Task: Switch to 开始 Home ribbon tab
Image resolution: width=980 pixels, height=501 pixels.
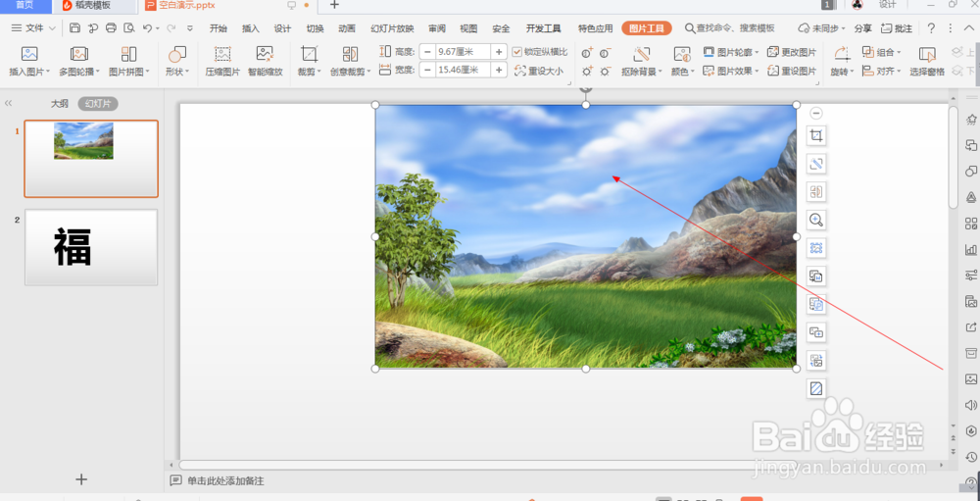Action: pyautogui.click(x=219, y=28)
